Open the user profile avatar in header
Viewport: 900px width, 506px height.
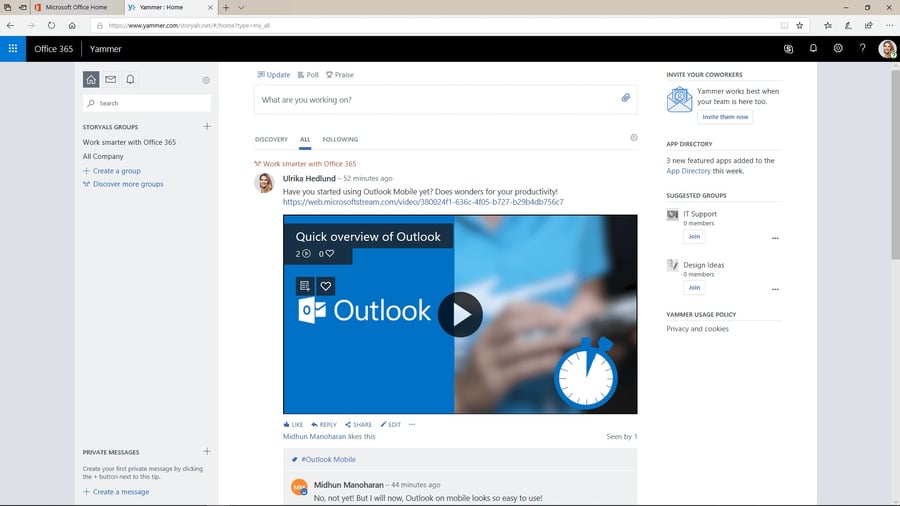887,49
